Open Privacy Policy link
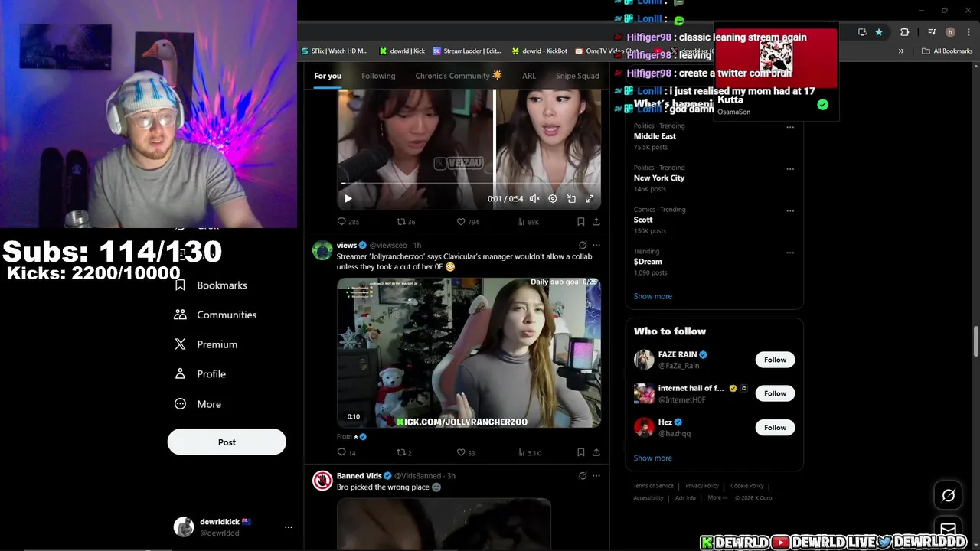Viewport: 980px width, 551px height. point(702,486)
